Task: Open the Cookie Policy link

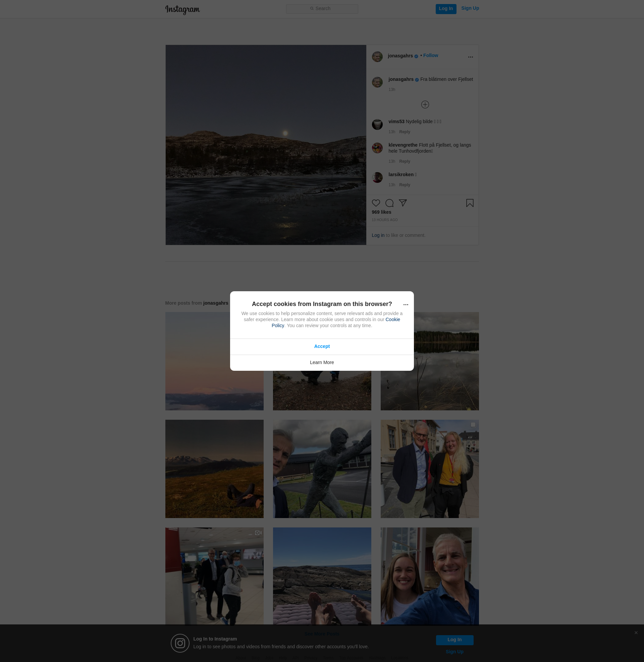Action: coord(392,319)
